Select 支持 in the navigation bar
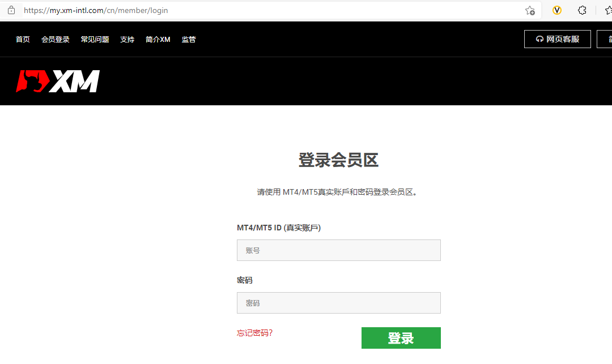Image resolution: width=612 pixels, height=364 pixels. pyautogui.click(x=127, y=40)
